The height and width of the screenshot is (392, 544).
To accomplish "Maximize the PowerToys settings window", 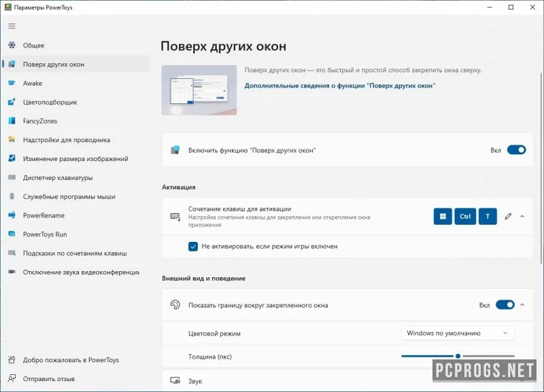I will click(x=511, y=7).
